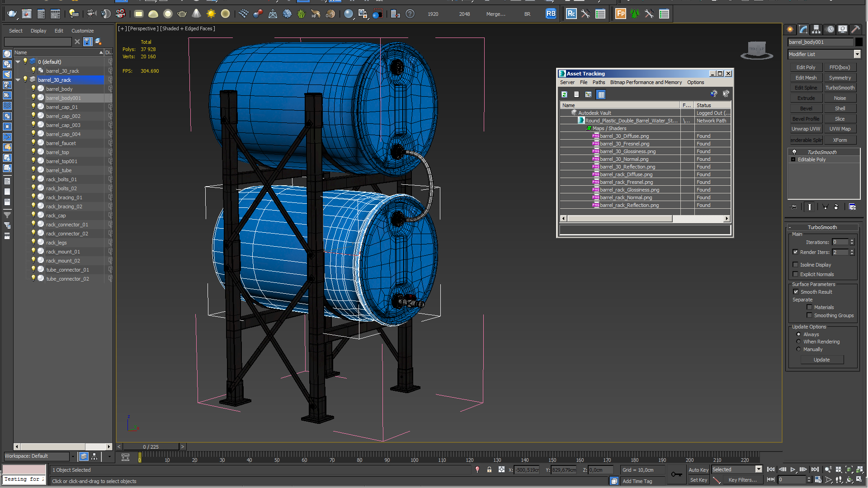Click the object color swatch beside barrel_body001
This screenshot has height=488, width=868.
859,42
